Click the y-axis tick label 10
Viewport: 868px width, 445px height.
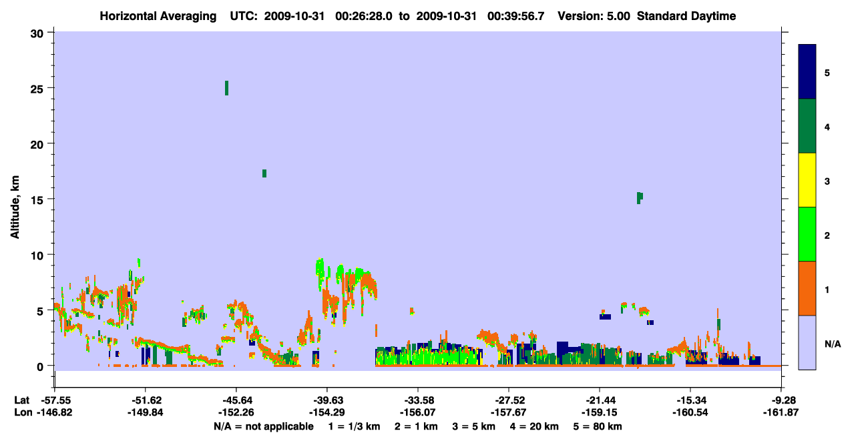[x=39, y=255]
